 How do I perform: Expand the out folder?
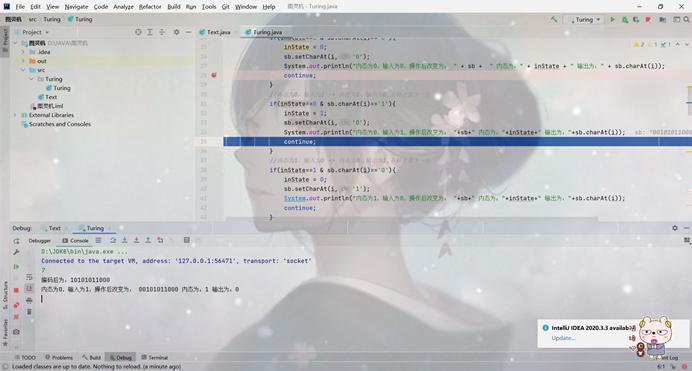pos(23,61)
